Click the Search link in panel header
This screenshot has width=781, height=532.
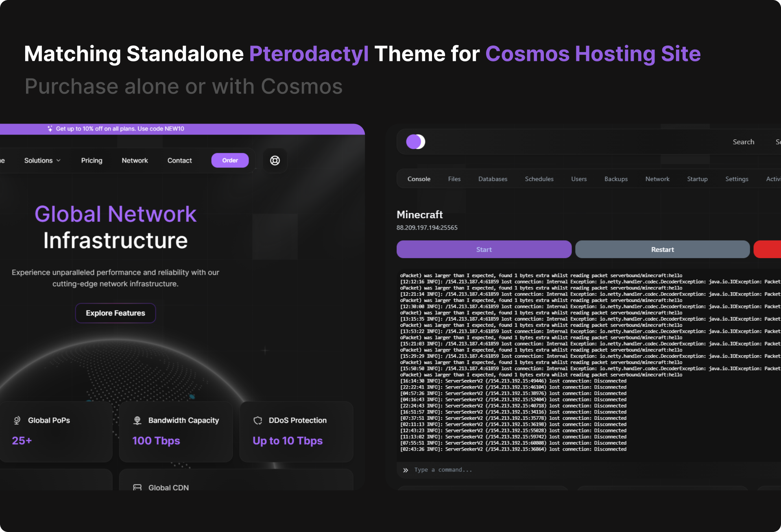[743, 142]
